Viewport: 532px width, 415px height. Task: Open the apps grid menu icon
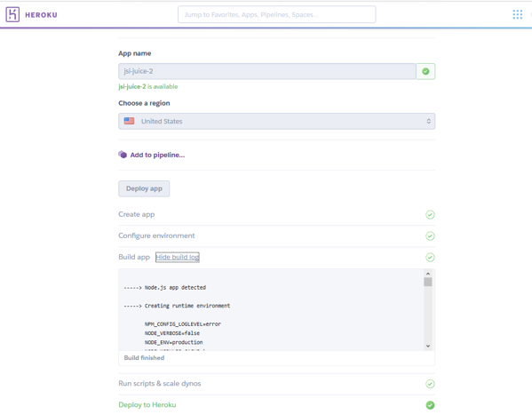518,14
